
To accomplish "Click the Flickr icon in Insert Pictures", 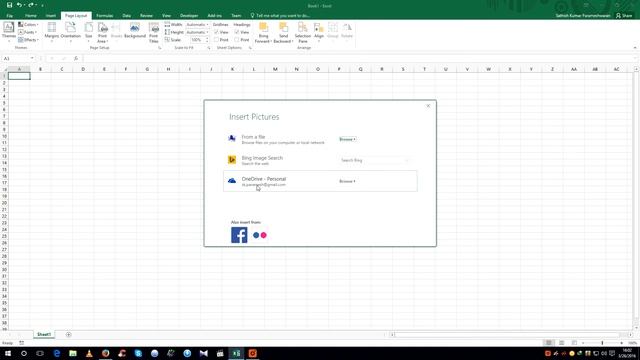I will pos(260,235).
